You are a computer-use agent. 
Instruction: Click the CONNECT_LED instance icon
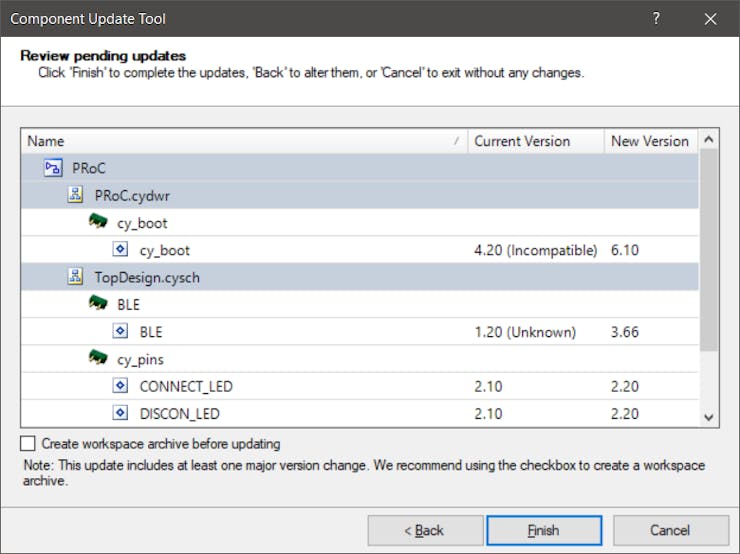coord(121,386)
